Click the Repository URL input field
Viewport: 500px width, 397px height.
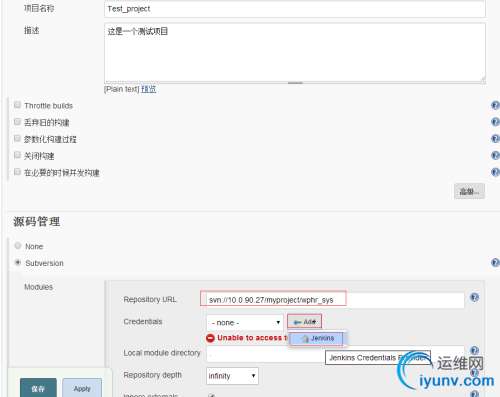[335, 300]
